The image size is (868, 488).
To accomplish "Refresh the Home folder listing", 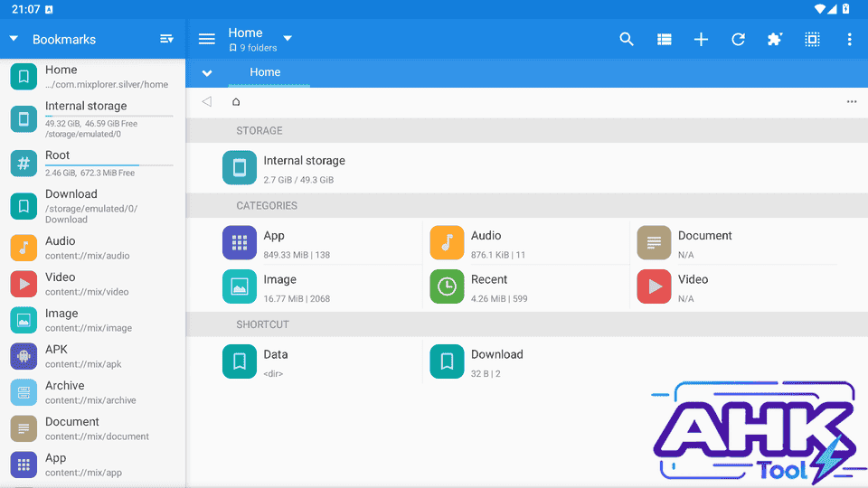I will click(x=738, y=39).
